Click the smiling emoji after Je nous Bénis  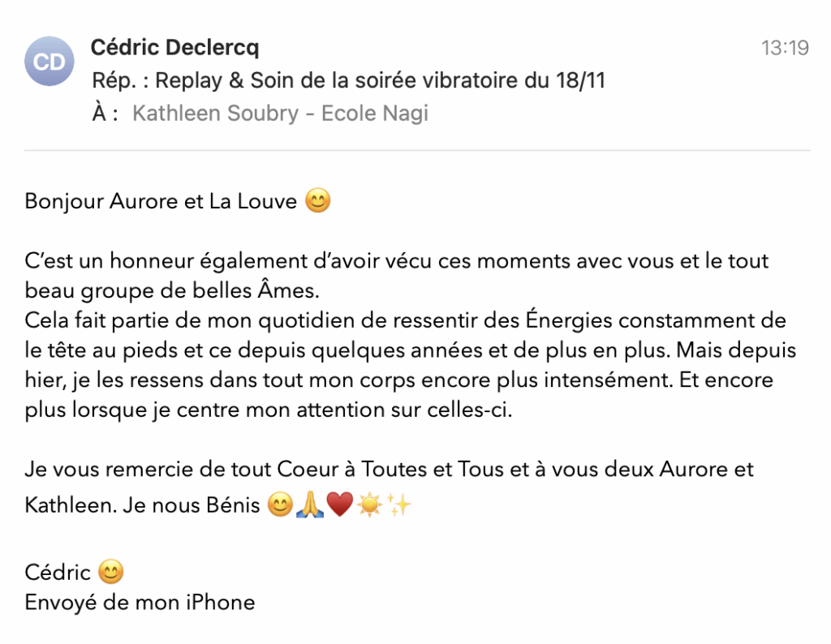pos(280,504)
